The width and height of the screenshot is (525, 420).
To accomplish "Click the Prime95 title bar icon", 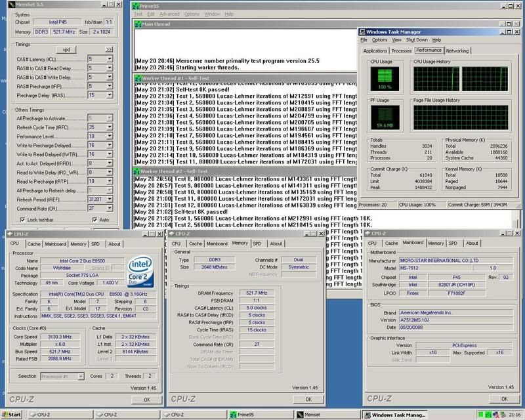I will [x=136, y=5].
